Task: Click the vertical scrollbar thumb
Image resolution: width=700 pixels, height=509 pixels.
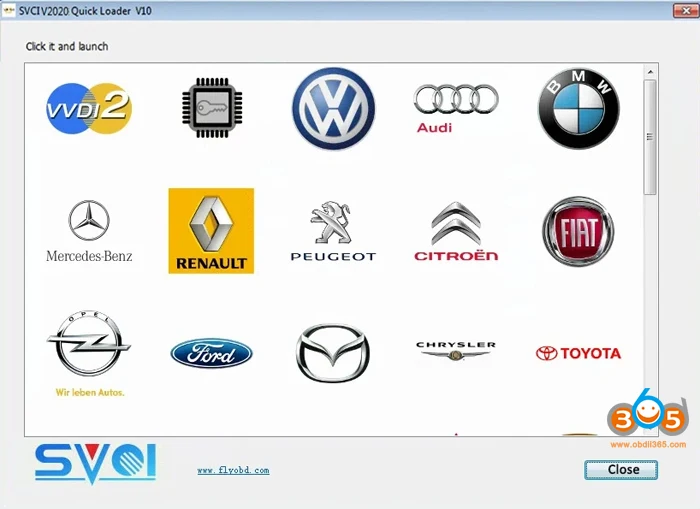Action: coord(650,137)
